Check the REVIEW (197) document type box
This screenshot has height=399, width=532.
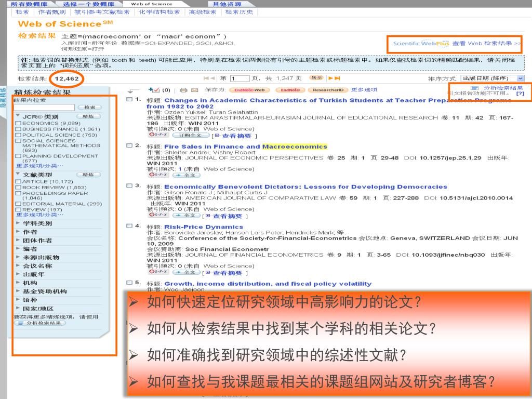pos(18,209)
